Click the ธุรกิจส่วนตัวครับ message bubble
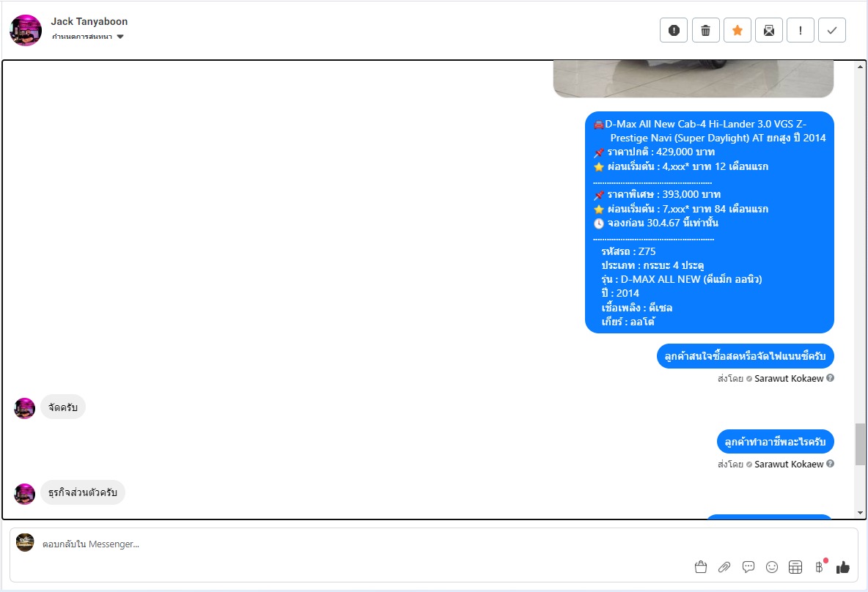Image resolution: width=868 pixels, height=592 pixels. [83, 492]
